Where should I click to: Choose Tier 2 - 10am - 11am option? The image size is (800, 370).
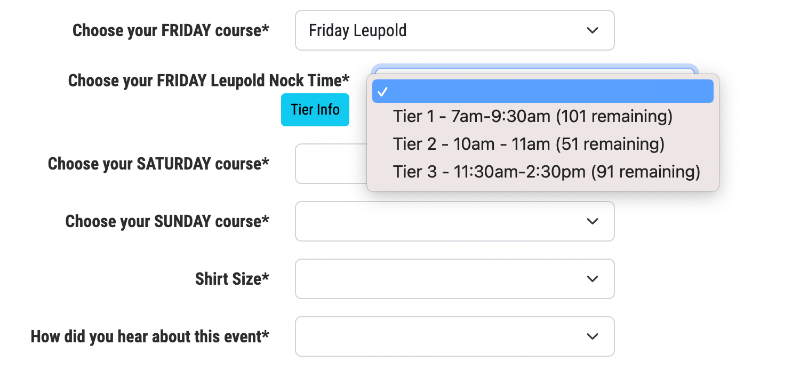coord(529,144)
